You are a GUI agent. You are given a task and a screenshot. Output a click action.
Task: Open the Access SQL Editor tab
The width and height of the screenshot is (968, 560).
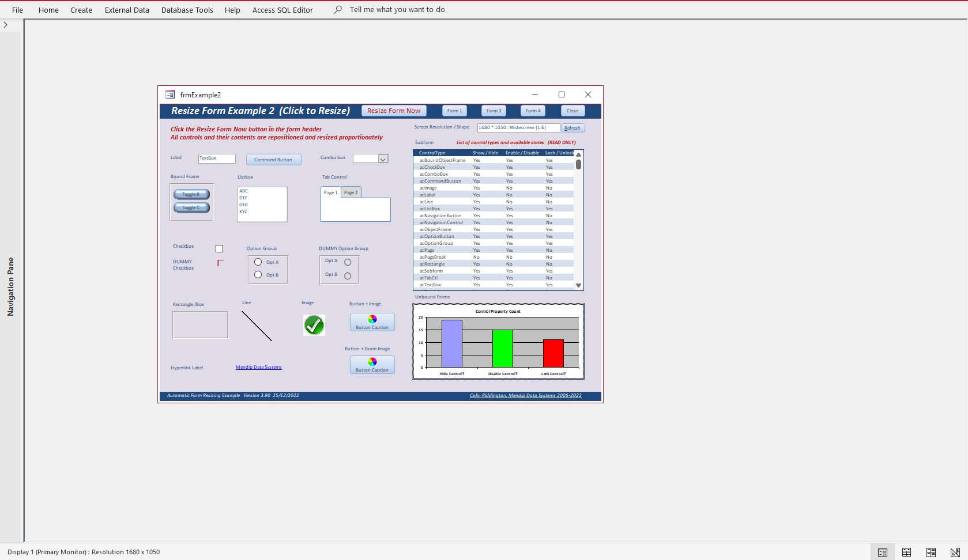[x=283, y=10]
